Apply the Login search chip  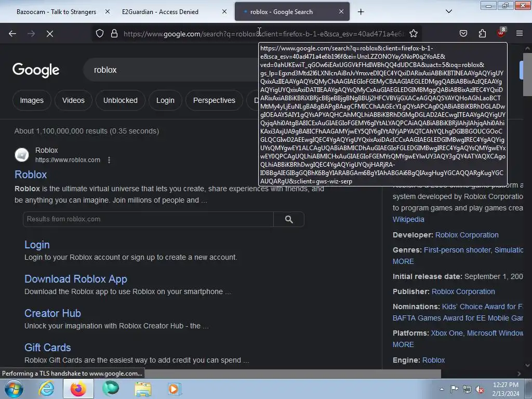(165, 100)
